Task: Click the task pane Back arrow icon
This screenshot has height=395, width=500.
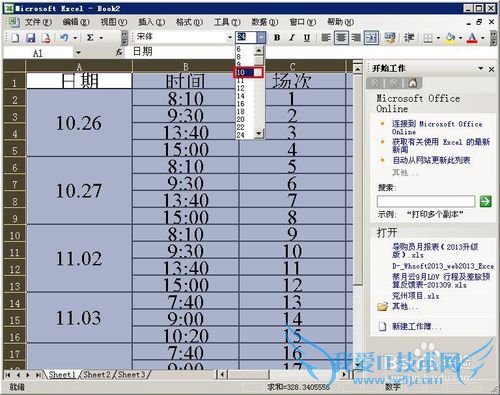Action: coord(375,83)
